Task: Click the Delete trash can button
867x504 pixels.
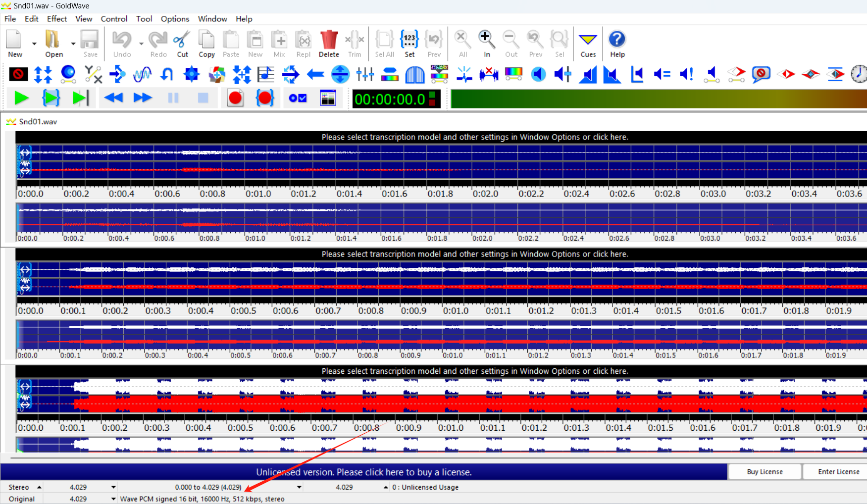Action: click(x=329, y=44)
